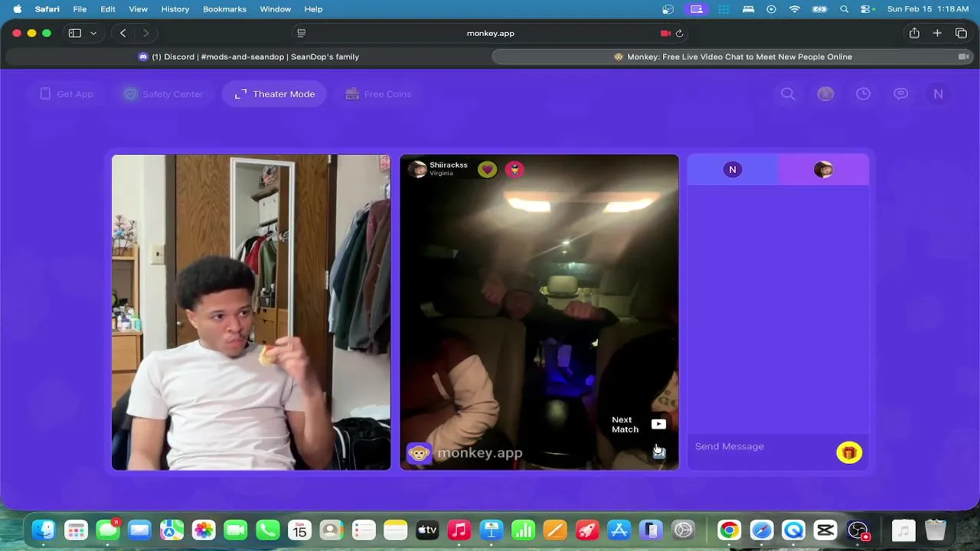Open Messages from the Dock
This screenshot has height=551, width=980.
(108, 530)
